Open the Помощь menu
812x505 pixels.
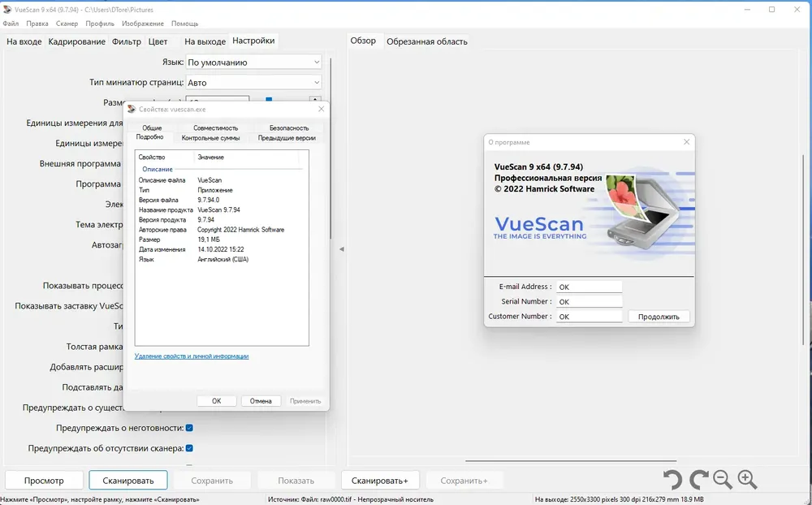pos(185,24)
